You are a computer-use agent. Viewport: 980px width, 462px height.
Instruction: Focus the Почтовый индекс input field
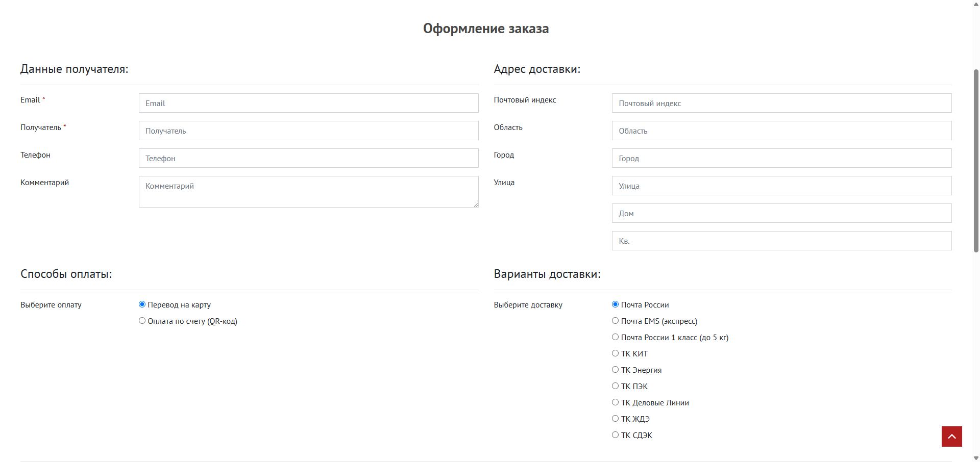[781, 103]
